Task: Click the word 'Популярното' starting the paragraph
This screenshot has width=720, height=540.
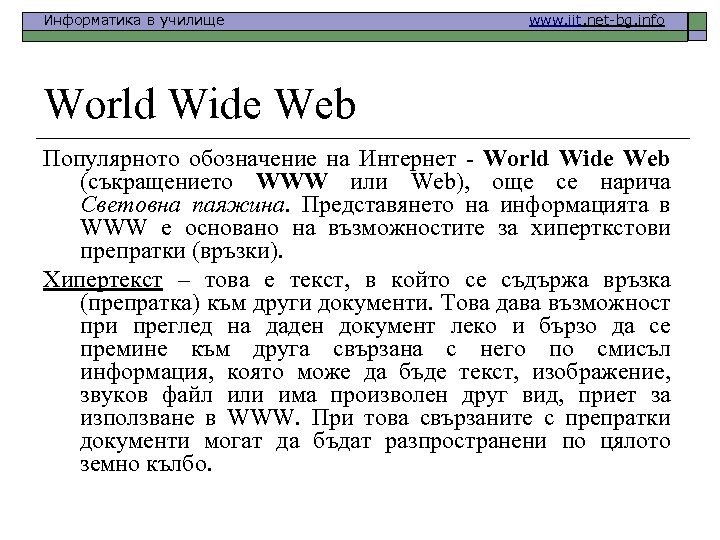Action: click(111, 159)
